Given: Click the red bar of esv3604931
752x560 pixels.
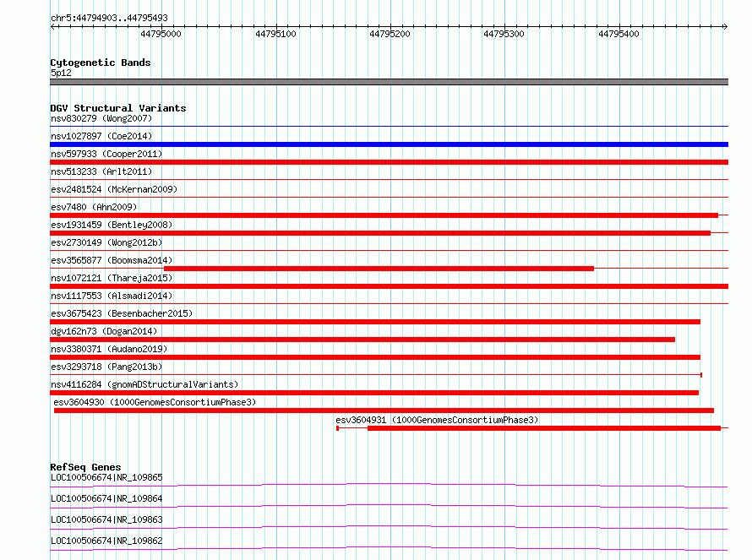Looking at the screenshot, I should coord(544,428).
